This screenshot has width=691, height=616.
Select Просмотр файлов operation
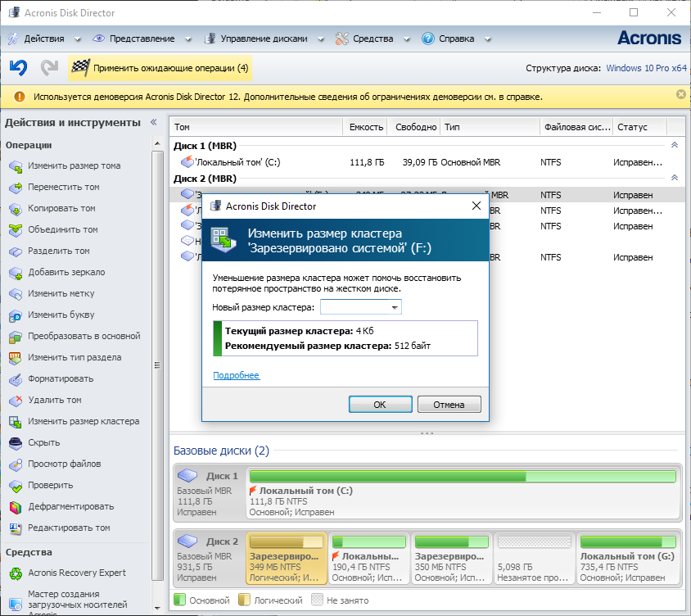pos(65,464)
